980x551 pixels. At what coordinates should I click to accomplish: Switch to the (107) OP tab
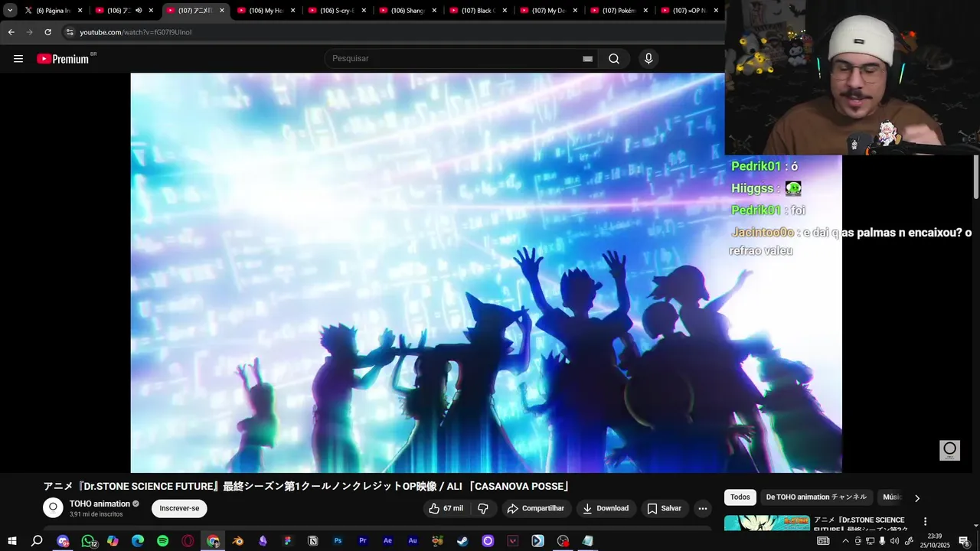pos(689,11)
